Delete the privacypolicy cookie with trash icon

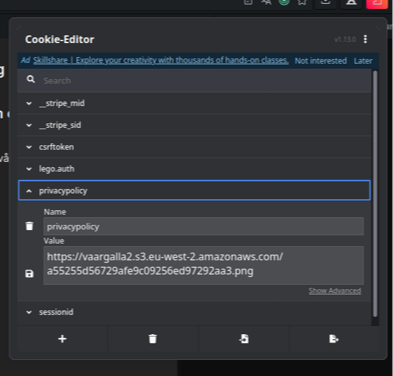[x=30, y=226]
